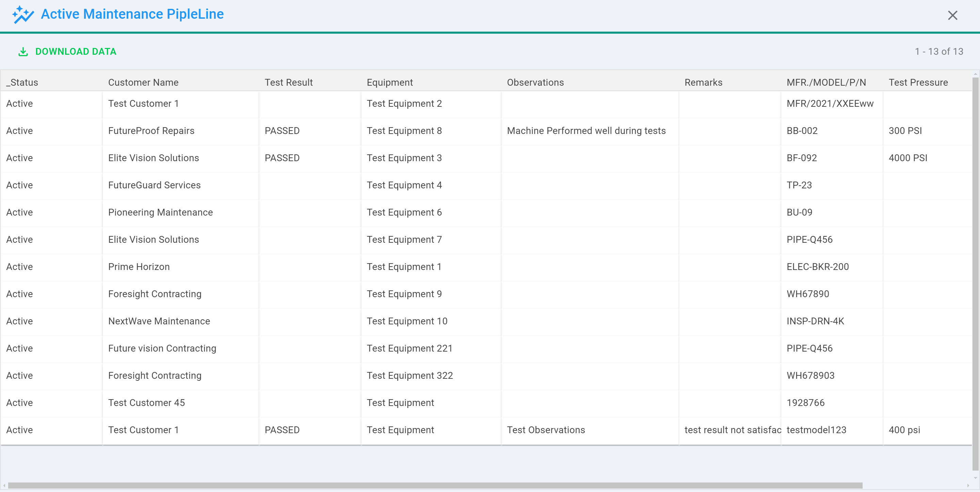Click the Test Equipment 1 cell
This screenshot has width=980, height=492.
tap(431, 267)
